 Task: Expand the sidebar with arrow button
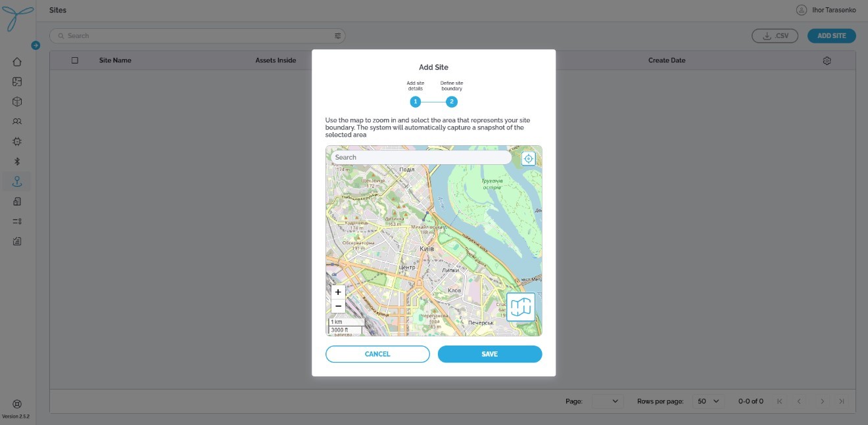coord(36,45)
